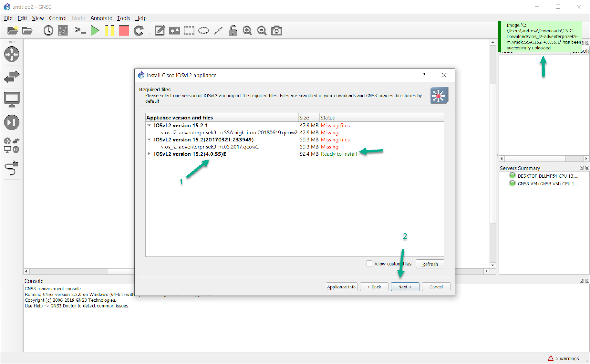Select the Add a note tool
The height and width of the screenshot is (364, 590).
pos(159,31)
